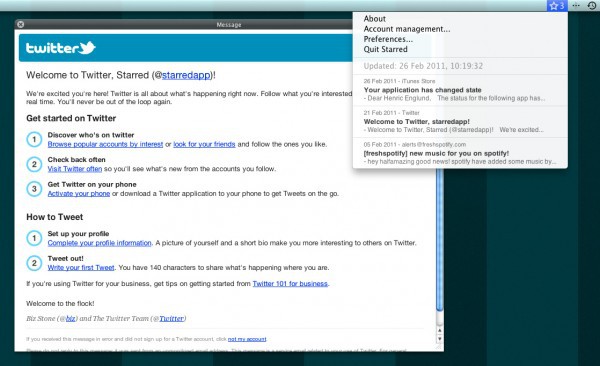Open the Visit Twitter often link

tap(75, 169)
